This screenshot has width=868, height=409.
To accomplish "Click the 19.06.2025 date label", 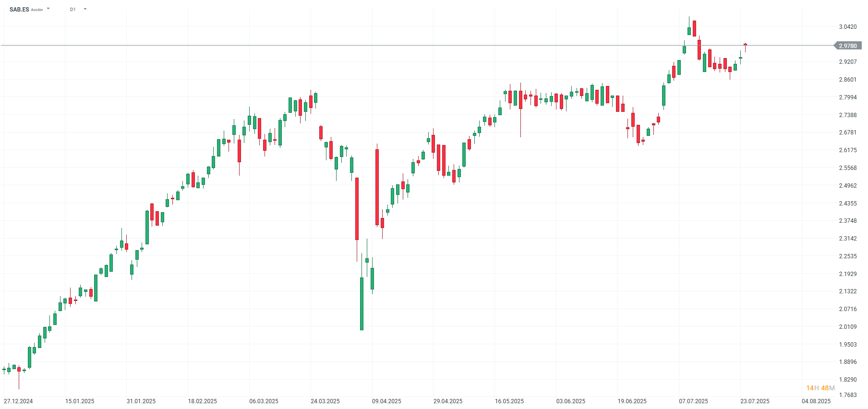I will coord(632,401).
